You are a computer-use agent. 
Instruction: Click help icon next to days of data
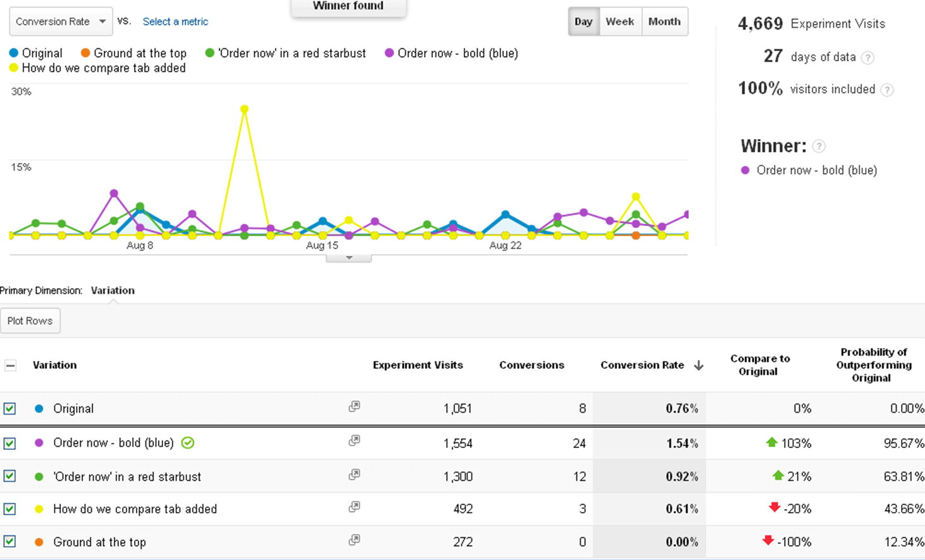[x=868, y=58]
